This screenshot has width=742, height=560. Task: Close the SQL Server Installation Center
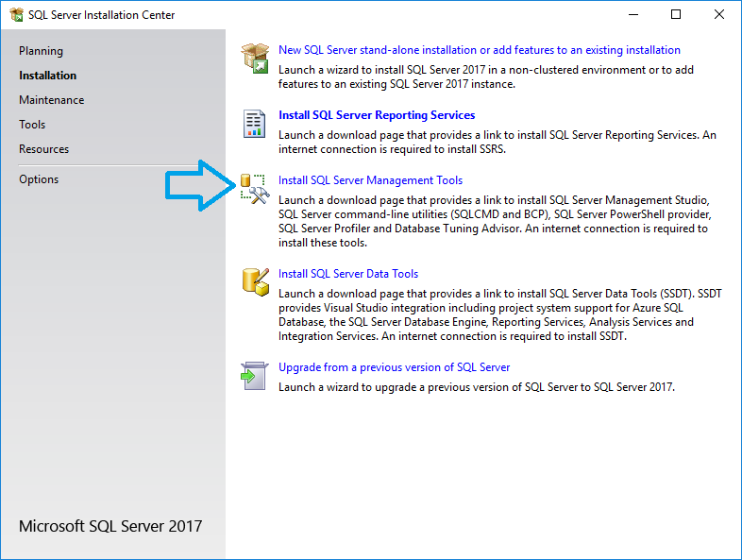click(719, 15)
